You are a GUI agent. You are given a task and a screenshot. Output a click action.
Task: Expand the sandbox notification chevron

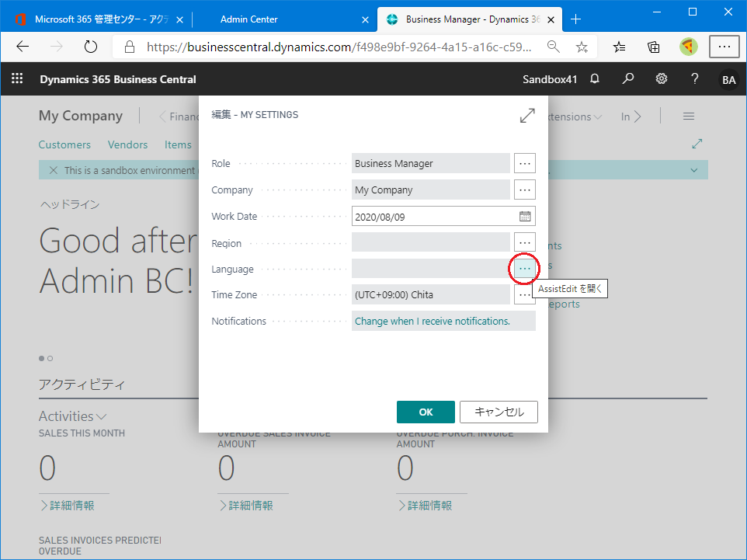(x=694, y=170)
